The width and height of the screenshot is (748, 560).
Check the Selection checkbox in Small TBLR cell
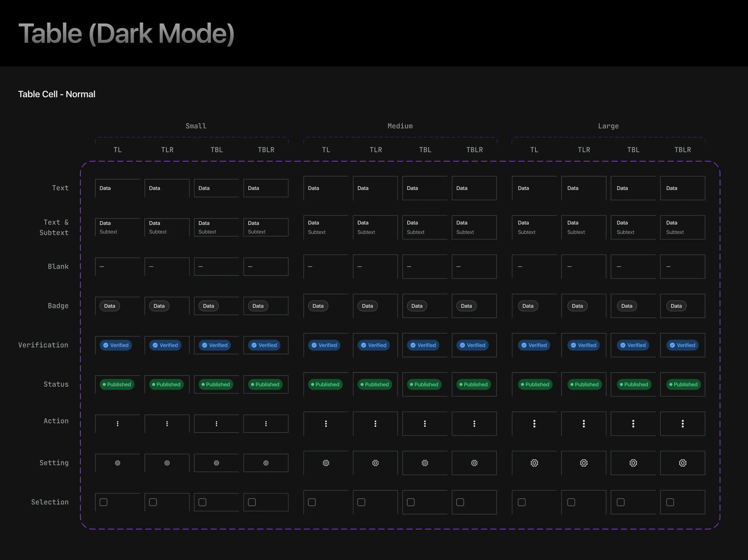tap(252, 502)
